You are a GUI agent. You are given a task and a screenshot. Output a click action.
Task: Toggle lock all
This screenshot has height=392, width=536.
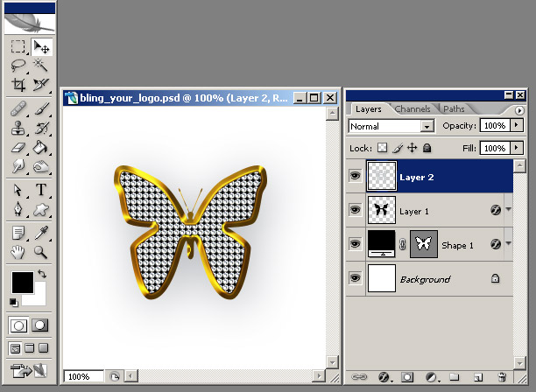pos(427,148)
